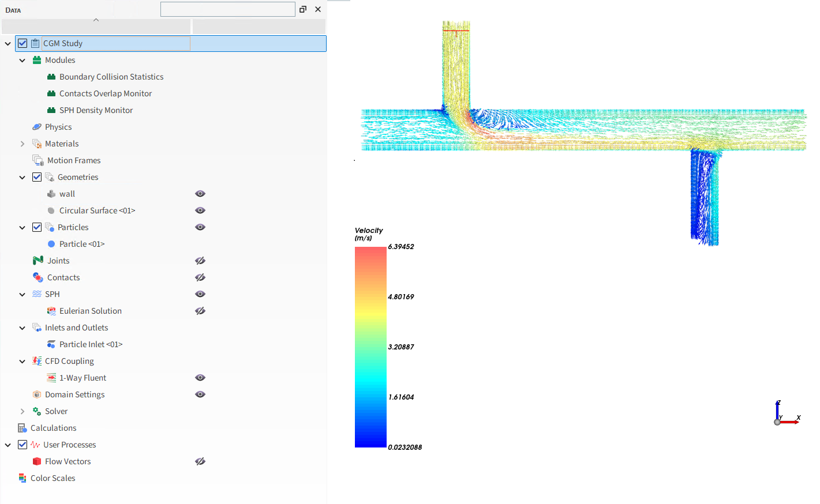Click the Physics planet icon
820x504 pixels.
tap(37, 127)
